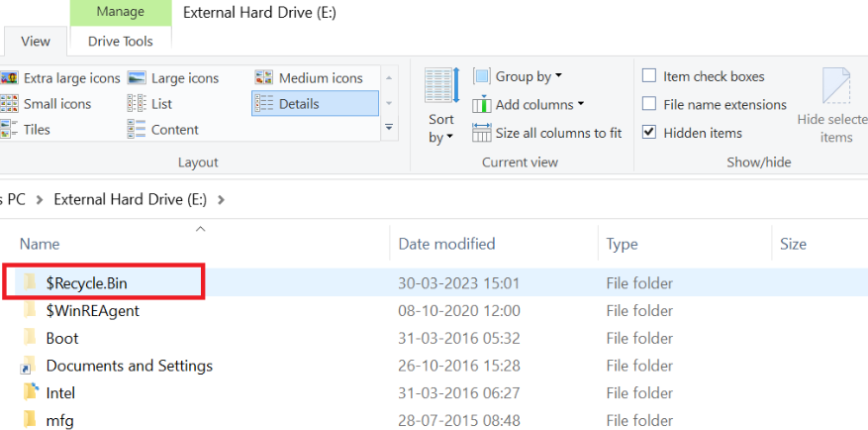Viewport: 868px width, 430px height.
Task: Click This PC breadcrumb segment
Action: (x=13, y=199)
